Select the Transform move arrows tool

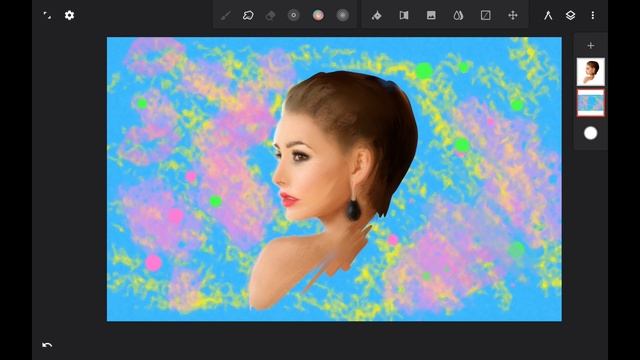pyautogui.click(x=513, y=16)
